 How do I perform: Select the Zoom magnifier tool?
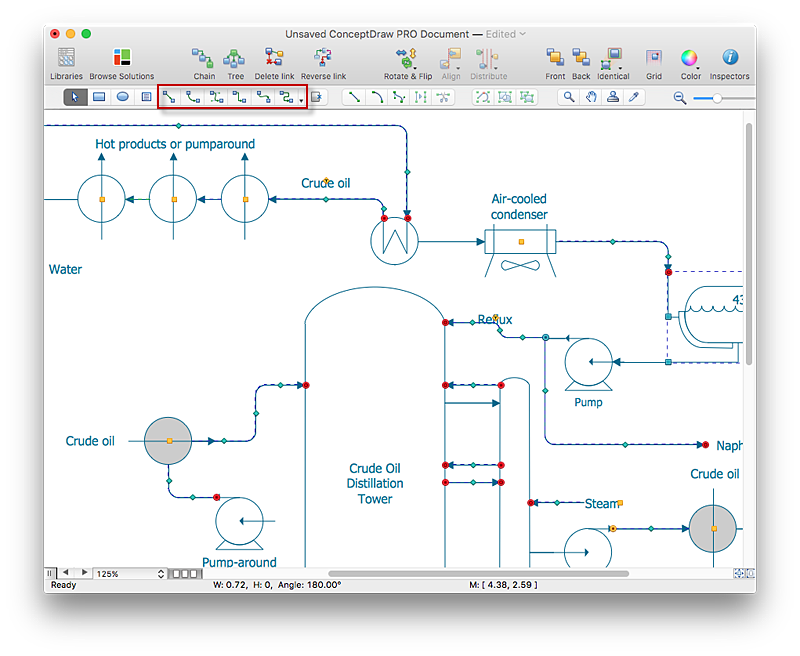tap(568, 97)
